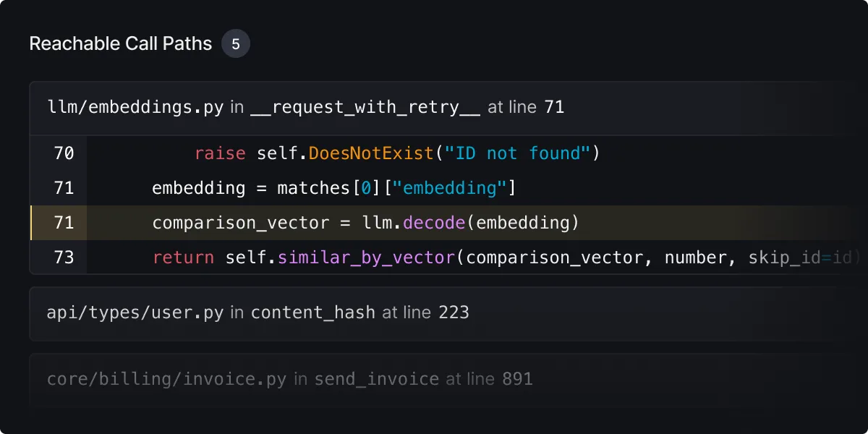Click the send_invoice function name
The width and height of the screenshot is (868, 434).
click(376, 378)
